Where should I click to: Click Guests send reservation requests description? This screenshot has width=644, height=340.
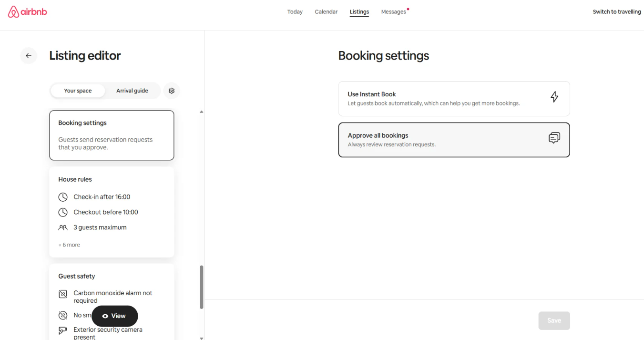105,144
